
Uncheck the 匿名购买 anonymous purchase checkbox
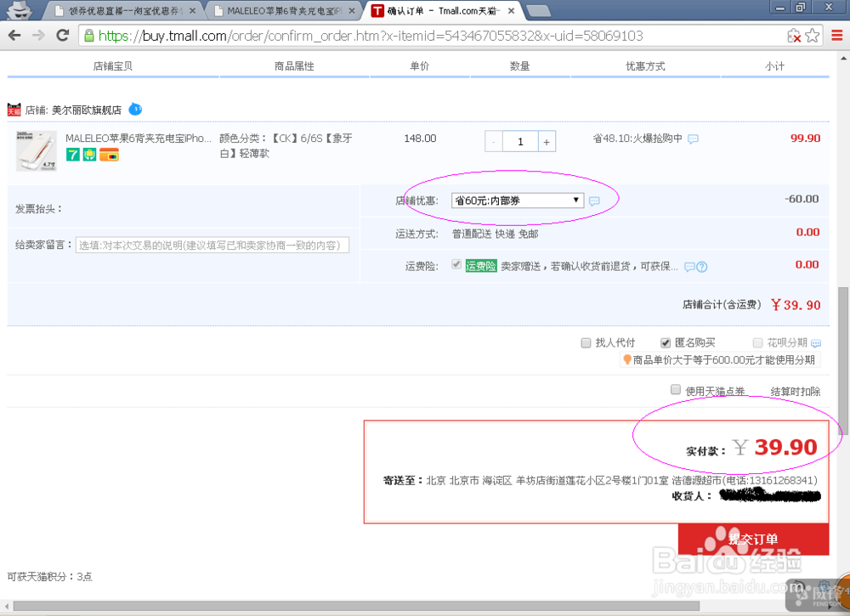(x=665, y=342)
